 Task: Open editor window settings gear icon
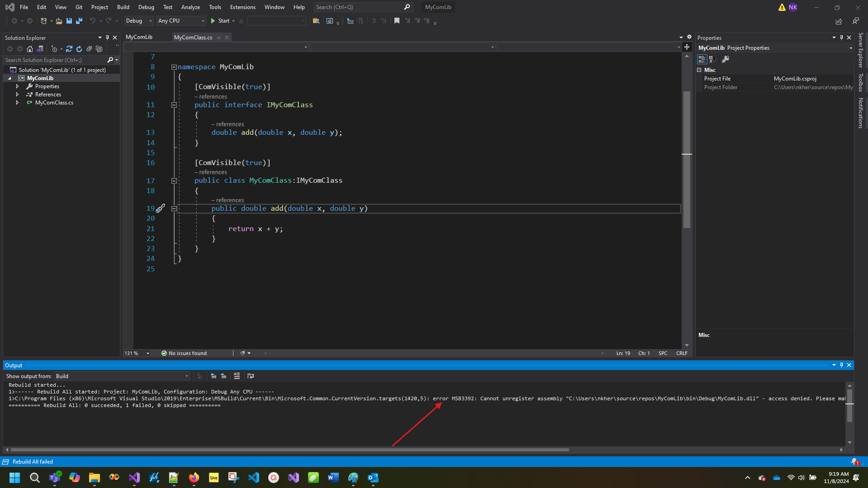tap(689, 37)
